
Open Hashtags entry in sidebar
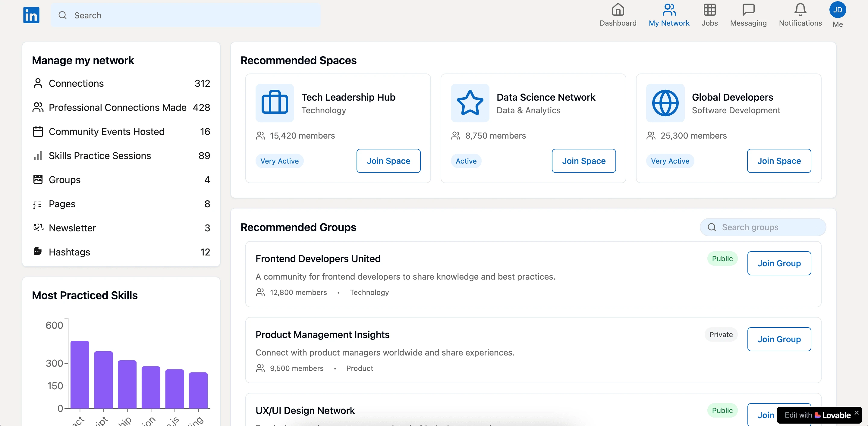(x=121, y=252)
